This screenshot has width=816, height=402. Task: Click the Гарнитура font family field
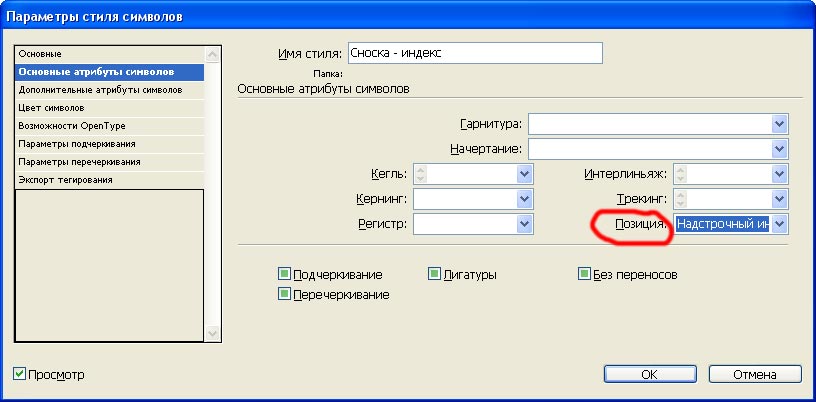(x=650, y=124)
